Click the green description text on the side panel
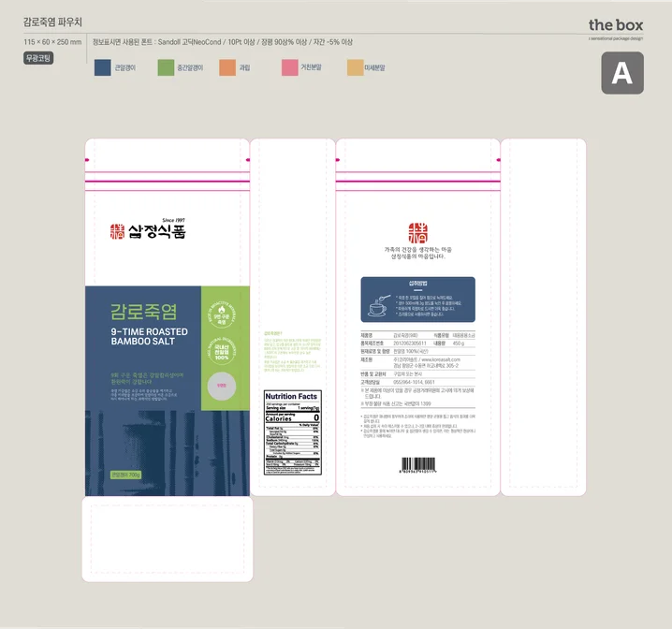 pos(292,351)
